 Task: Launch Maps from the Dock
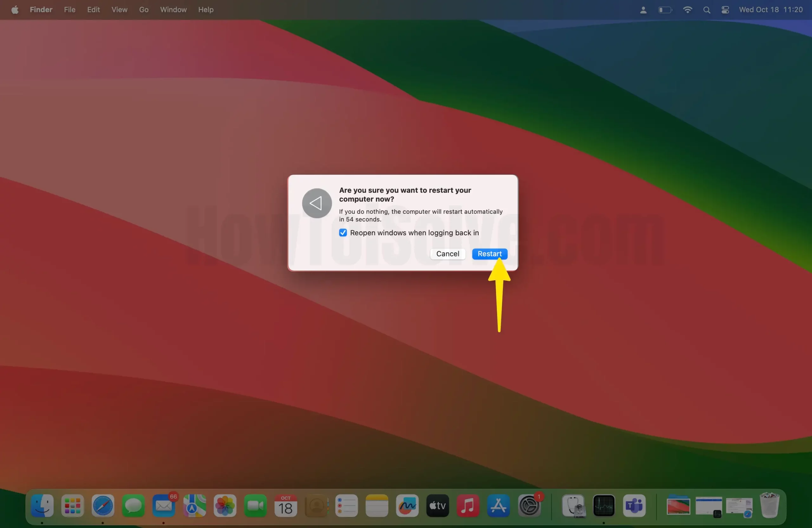pos(194,505)
